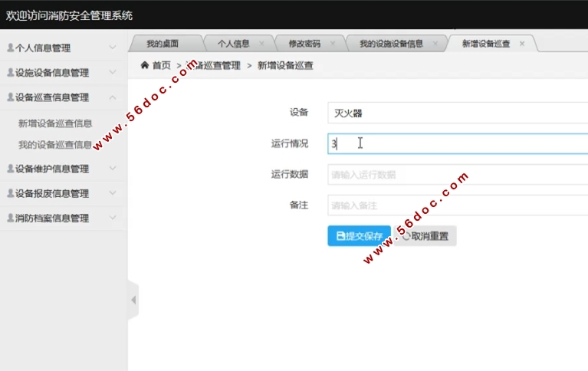Click the 消防档案信息管理 user icon
Screen dimensions: 588x371
tap(11, 218)
